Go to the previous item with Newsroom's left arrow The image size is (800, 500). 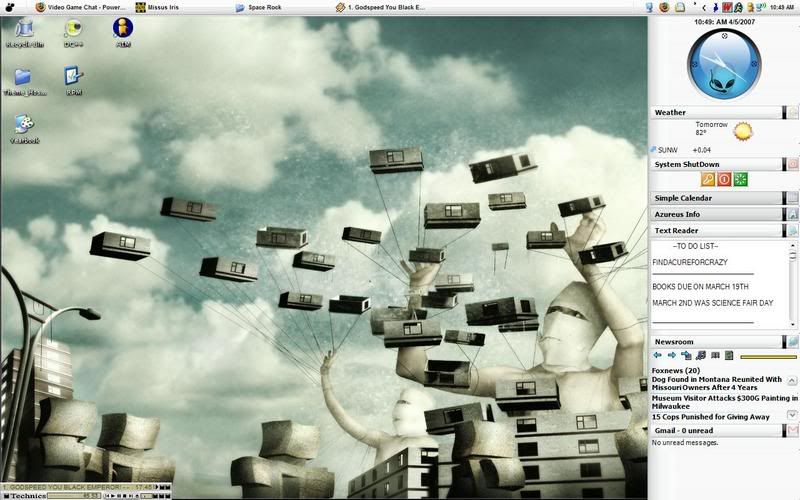pyautogui.click(x=657, y=355)
